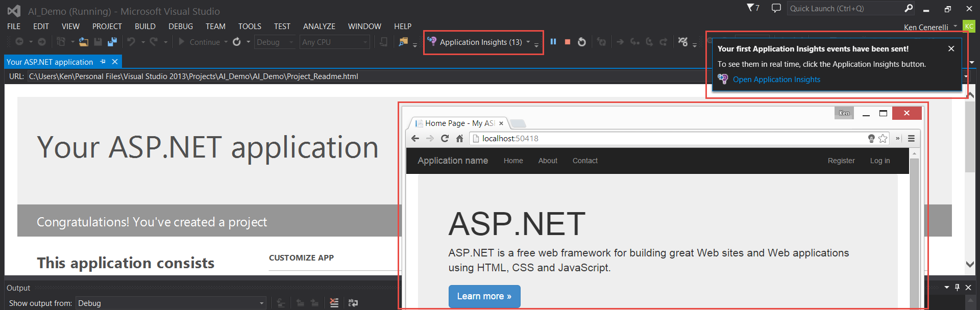Click the Open File folder icon
Screen dimensions: 980x310
point(83,42)
